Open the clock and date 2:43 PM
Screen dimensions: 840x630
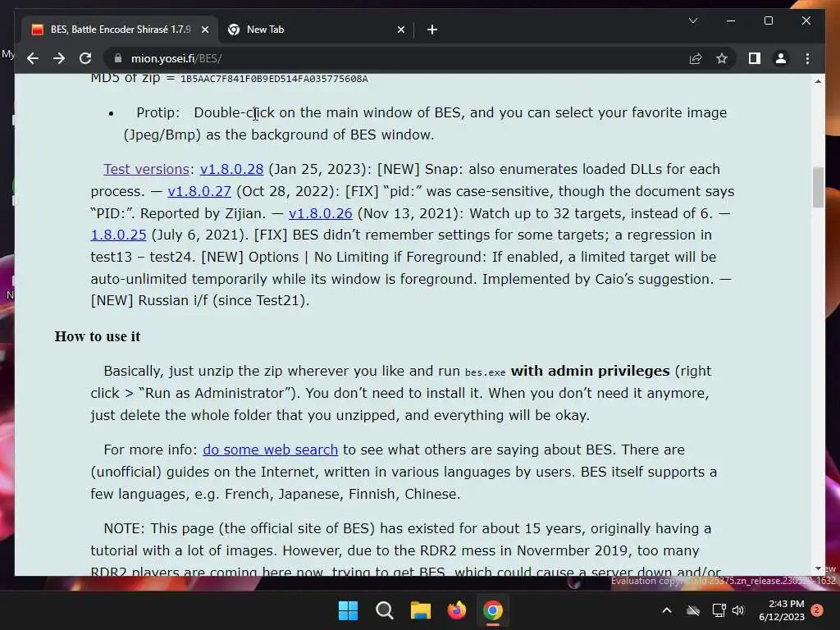point(782,610)
